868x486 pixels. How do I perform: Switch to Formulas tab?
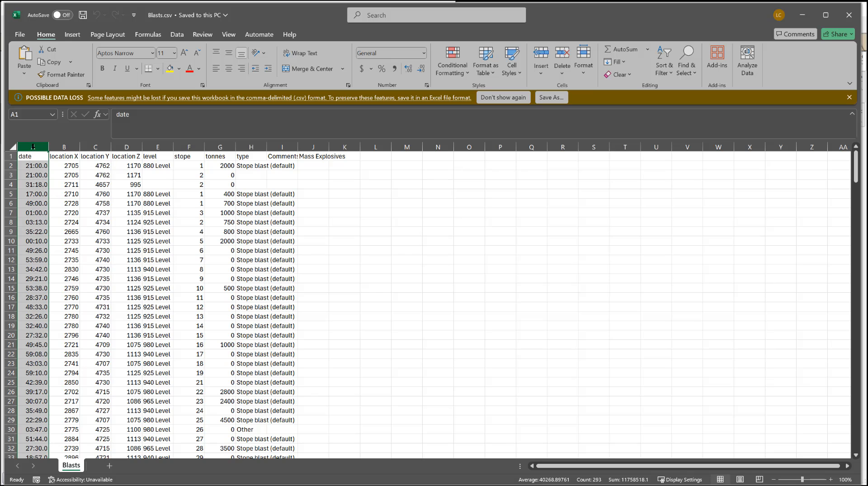click(148, 34)
